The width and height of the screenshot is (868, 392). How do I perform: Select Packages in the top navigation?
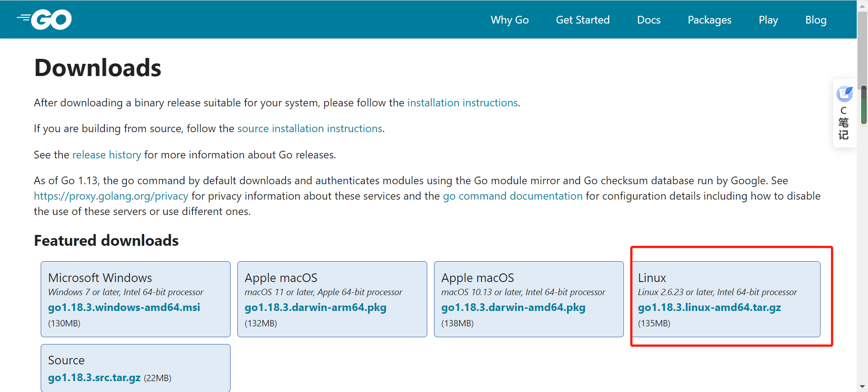pyautogui.click(x=709, y=20)
